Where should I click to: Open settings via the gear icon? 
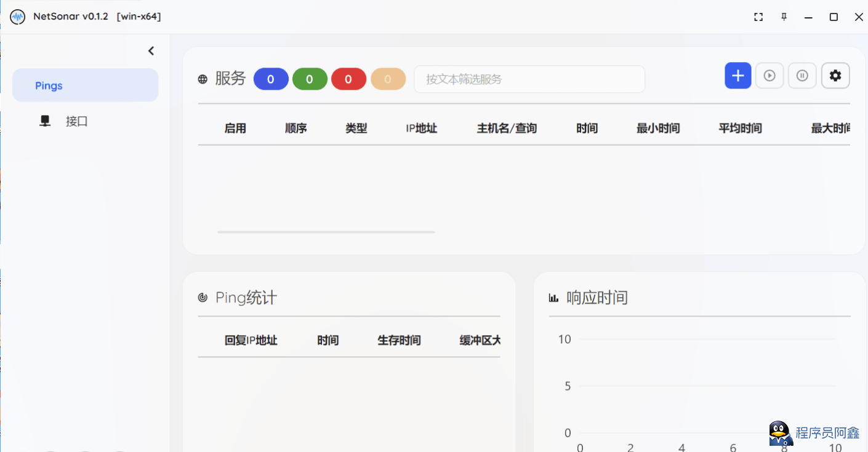tap(835, 76)
